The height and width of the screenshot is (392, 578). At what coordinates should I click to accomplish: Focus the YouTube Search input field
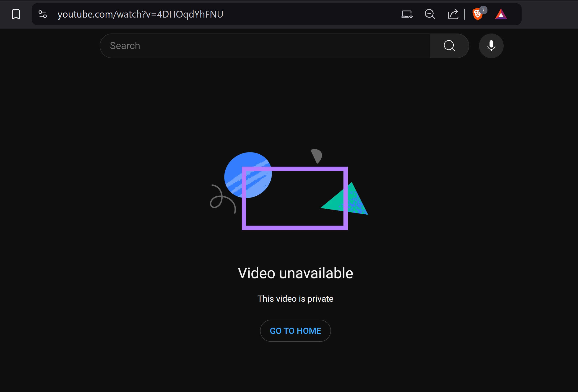coord(265,46)
